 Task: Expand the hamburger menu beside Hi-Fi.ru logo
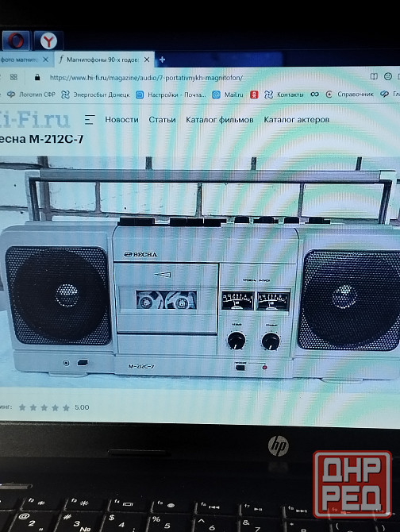tap(90, 120)
